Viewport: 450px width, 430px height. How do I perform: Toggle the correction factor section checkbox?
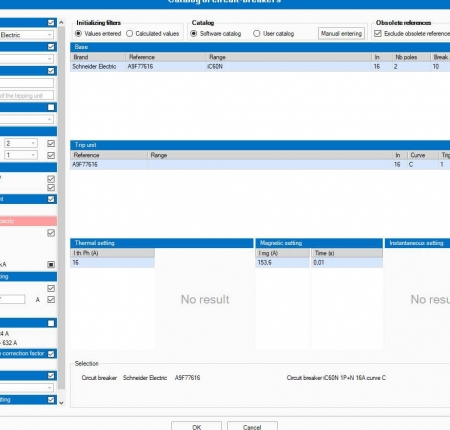51,354
